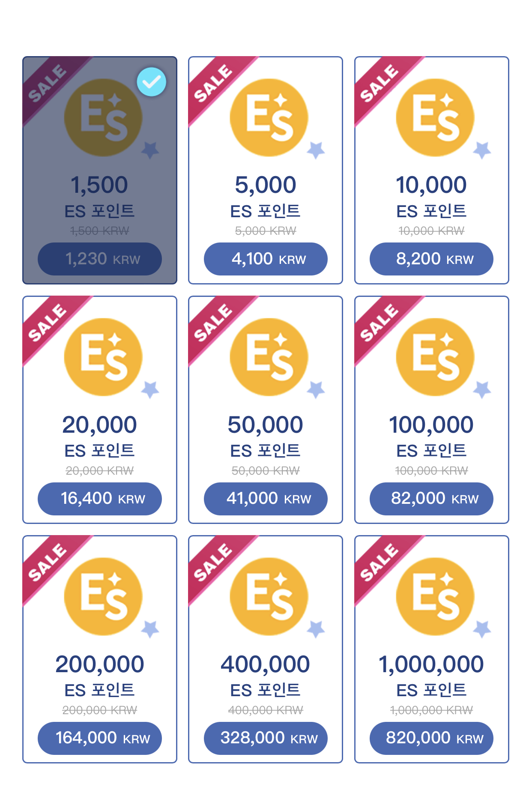Click the ES coin icon for 10,000 points
532x802 pixels.
tap(435, 117)
